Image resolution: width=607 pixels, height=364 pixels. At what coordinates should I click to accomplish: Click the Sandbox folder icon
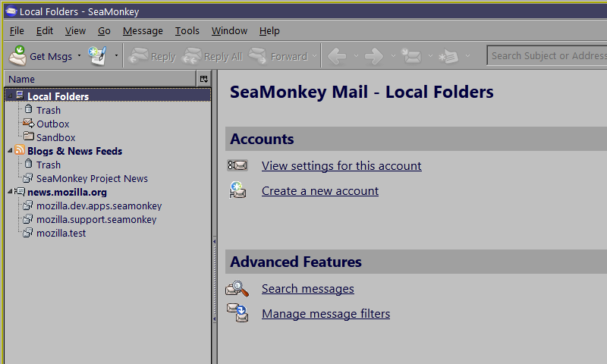click(29, 136)
